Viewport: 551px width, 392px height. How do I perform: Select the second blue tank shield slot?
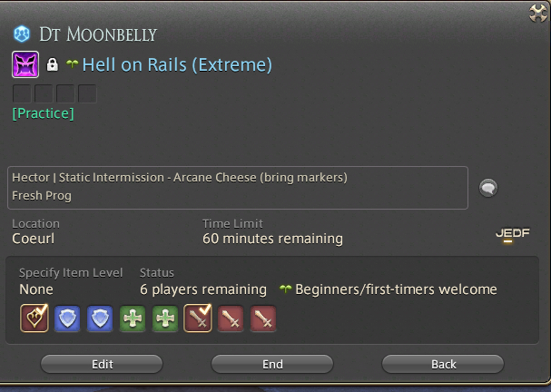[x=100, y=318]
